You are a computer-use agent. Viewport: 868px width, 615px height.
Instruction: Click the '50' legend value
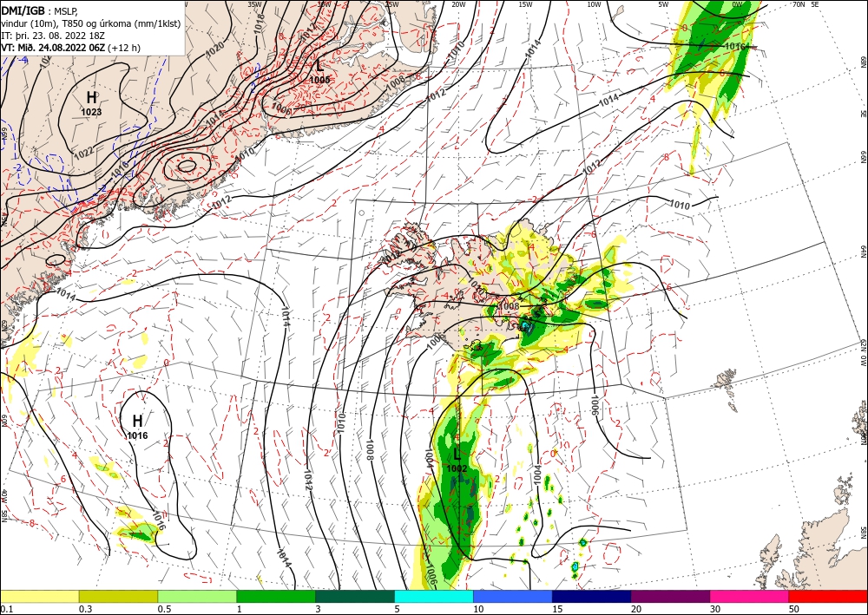click(x=794, y=608)
